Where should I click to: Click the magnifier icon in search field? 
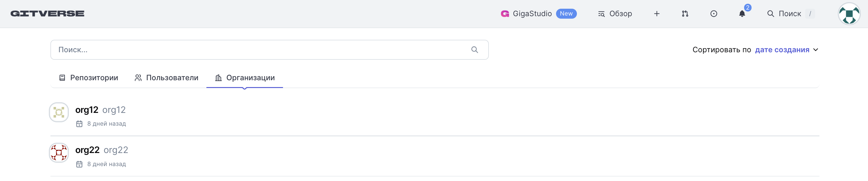(x=474, y=50)
